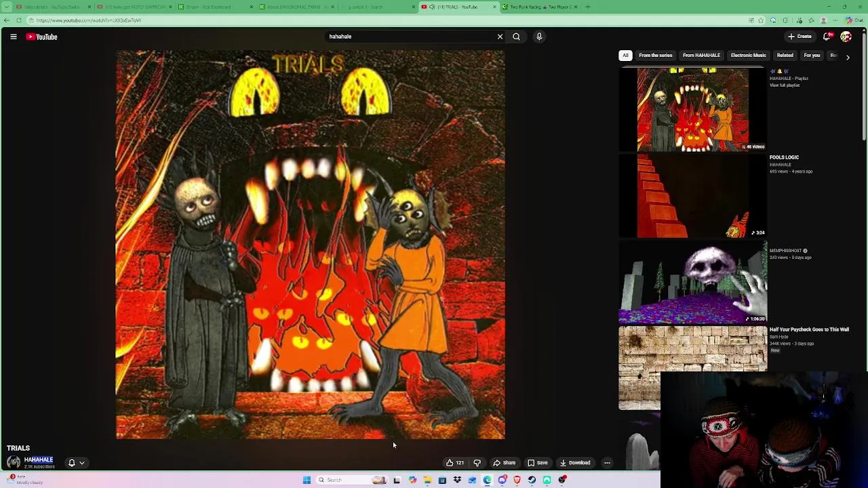This screenshot has height=488, width=868.
Task: Open a new browser tab
Action: tap(588, 7)
